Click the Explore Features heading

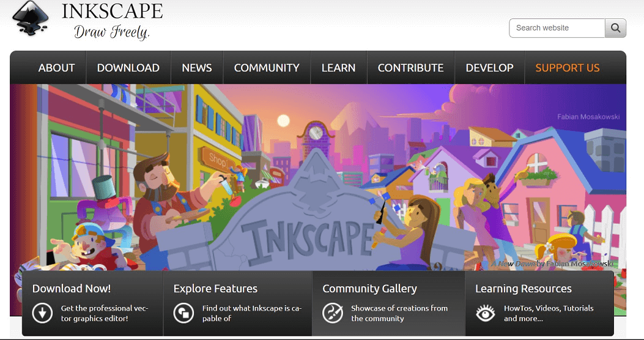[x=215, y=289]
